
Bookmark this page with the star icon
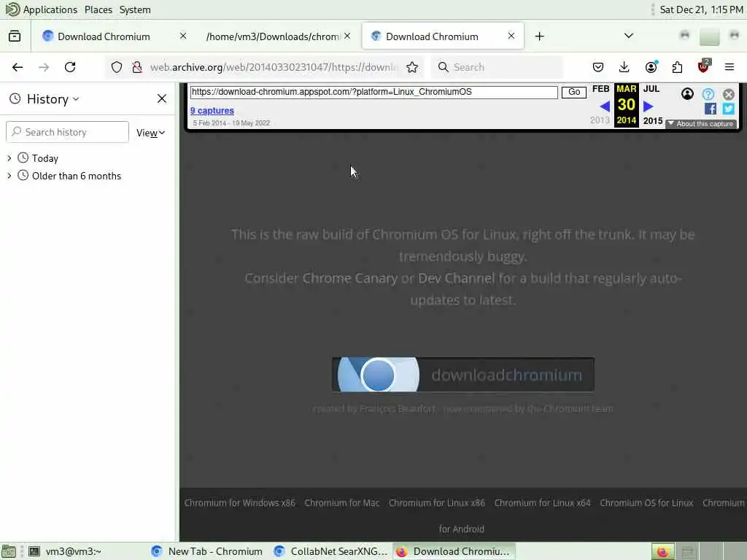[x=412, y=67]
